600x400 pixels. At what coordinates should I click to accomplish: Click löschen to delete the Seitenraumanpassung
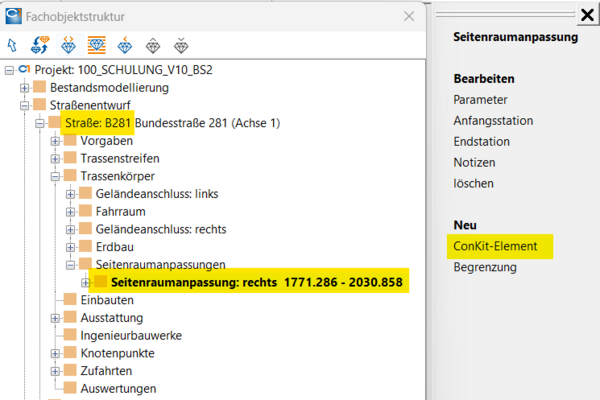(473, 184)
